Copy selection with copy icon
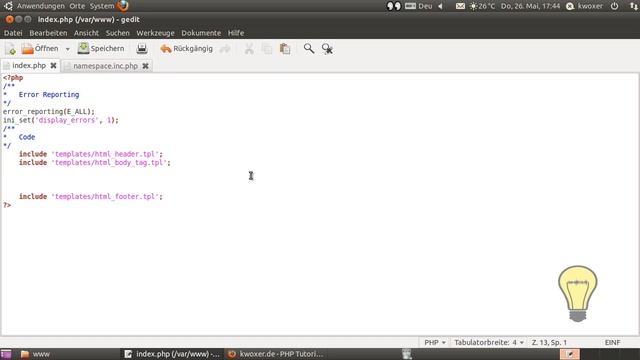The width and height of the screenshot is (640, 360). point(267,49)
